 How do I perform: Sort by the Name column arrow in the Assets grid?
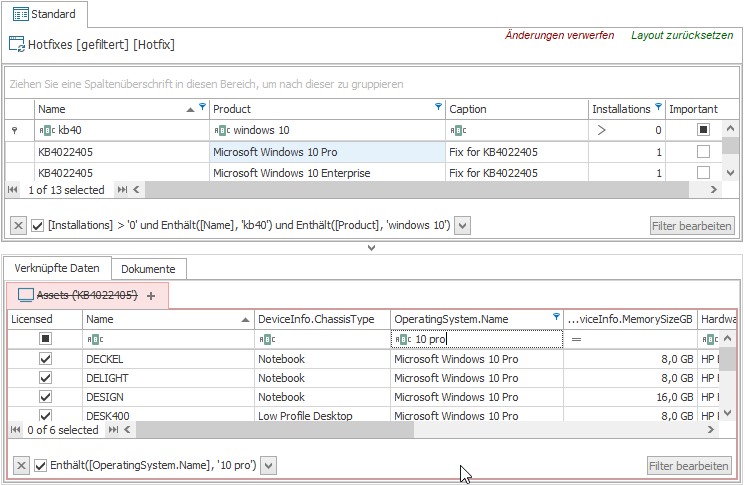click(245, 319)
